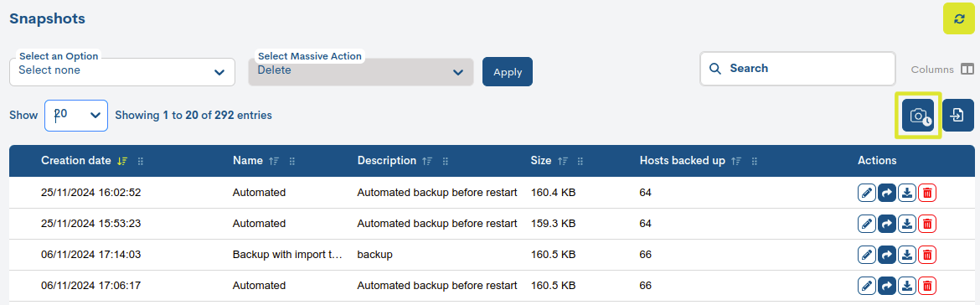The image size is (980, 305).
Task: Grab the Hosts backed up column handle
Action: (x=755, y=161)
